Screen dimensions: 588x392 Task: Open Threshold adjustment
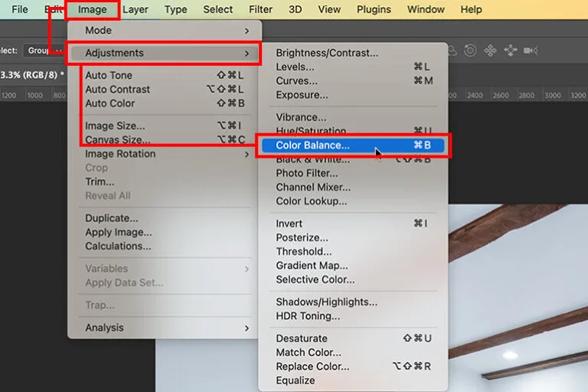click(x=353, y=251)
